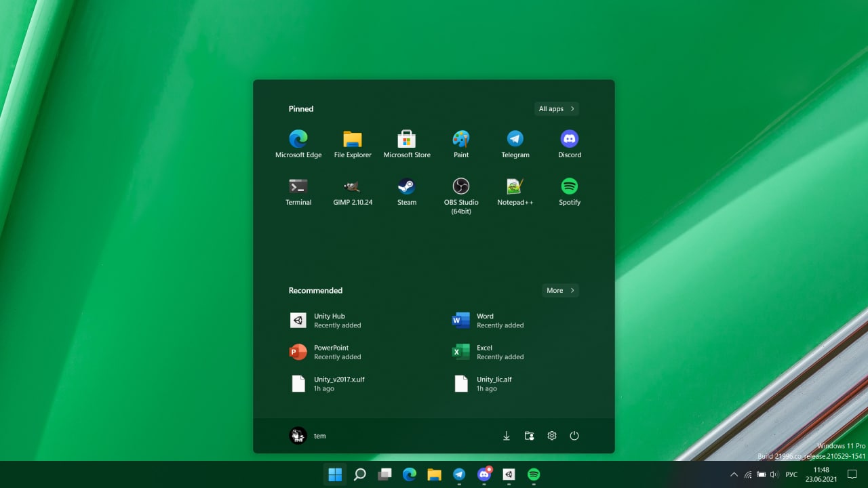Switch to Telegram on the taskbar
Viewport: 868px width, 488px height.
tap(459, 474)
